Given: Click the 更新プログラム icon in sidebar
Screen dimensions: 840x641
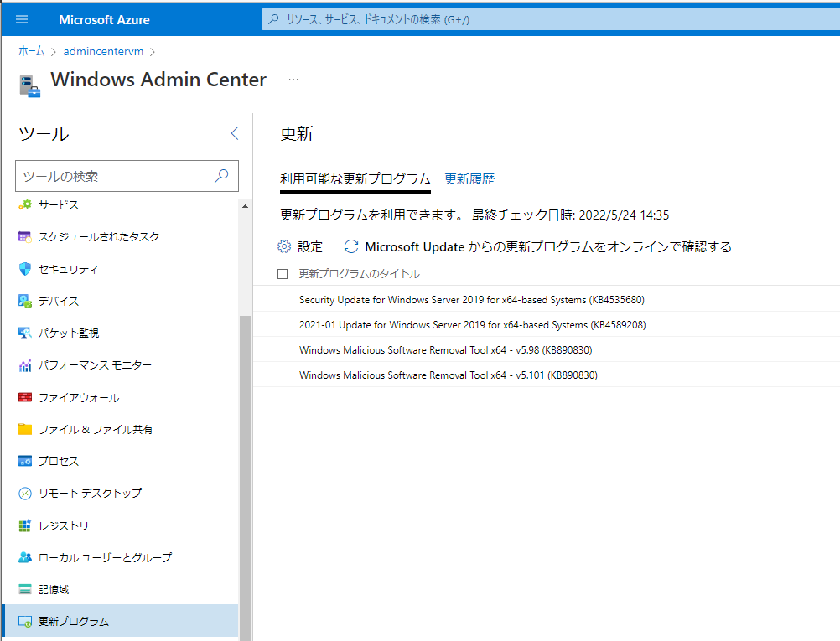Looking at the screenshot, I should [24, 621].
